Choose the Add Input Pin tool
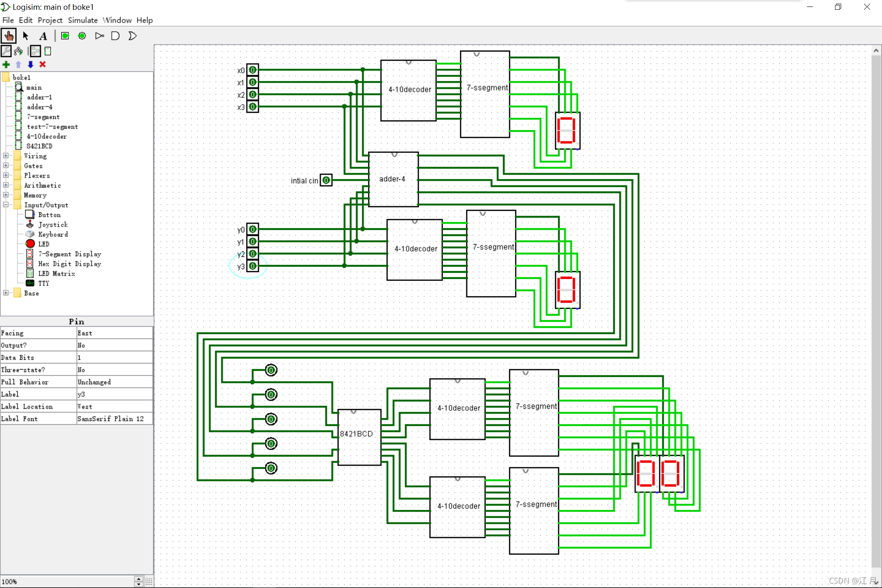Screen dimensions: 882x588 pos(65,36)
